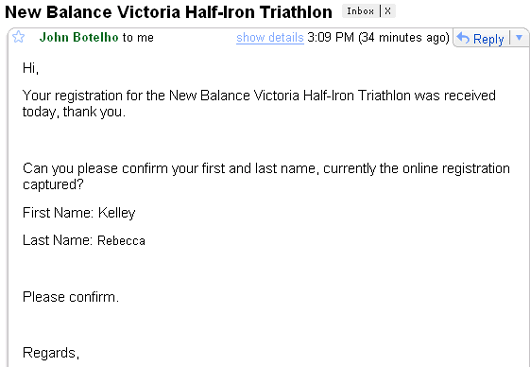
Task: Remove the Inbox label with X
Action: point(388,11)
